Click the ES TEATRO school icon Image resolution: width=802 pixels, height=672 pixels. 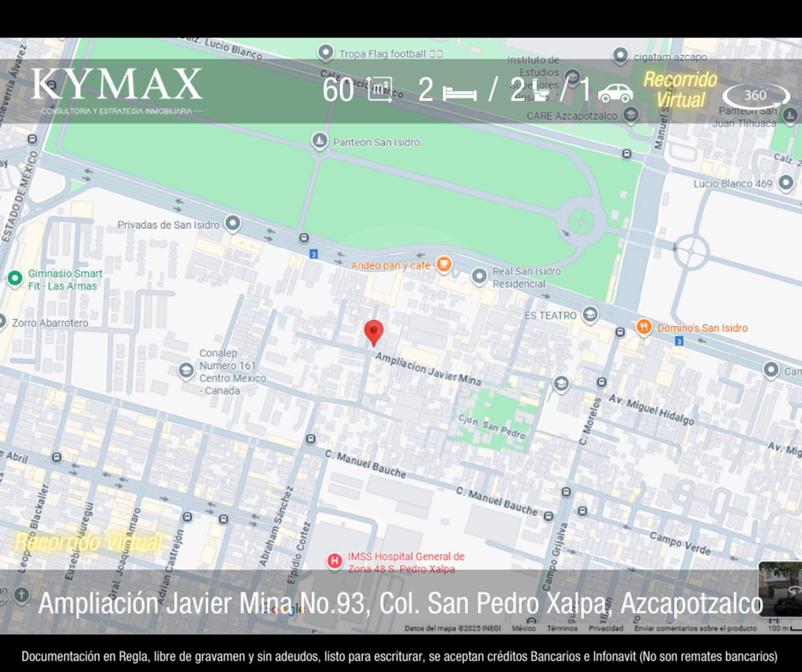coord(589,314)
